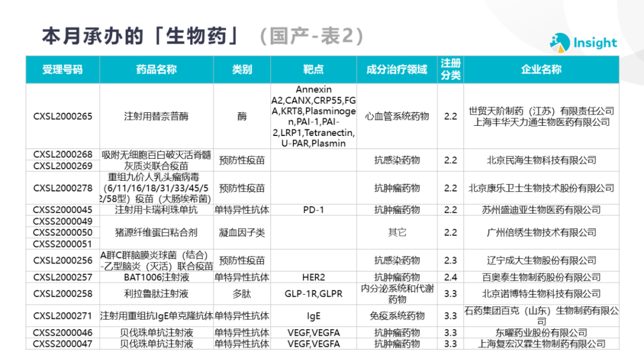Click the 其它 therapeutic area cell
The width and height of the screenshot is (644, 362).
(x=397, y=233)
